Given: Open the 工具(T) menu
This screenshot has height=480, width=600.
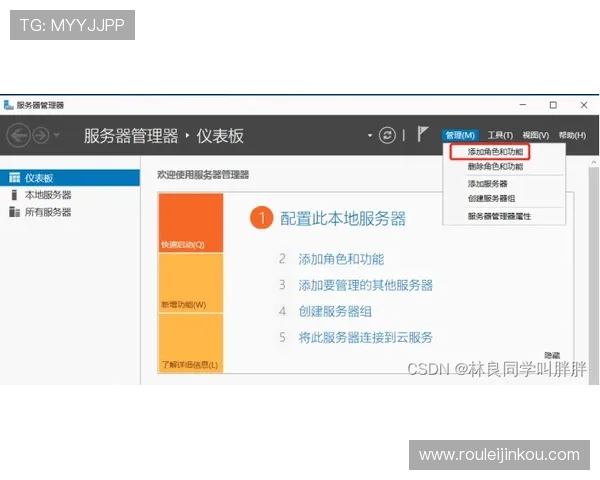Looking at the screenshot, I should pos(500,135).
